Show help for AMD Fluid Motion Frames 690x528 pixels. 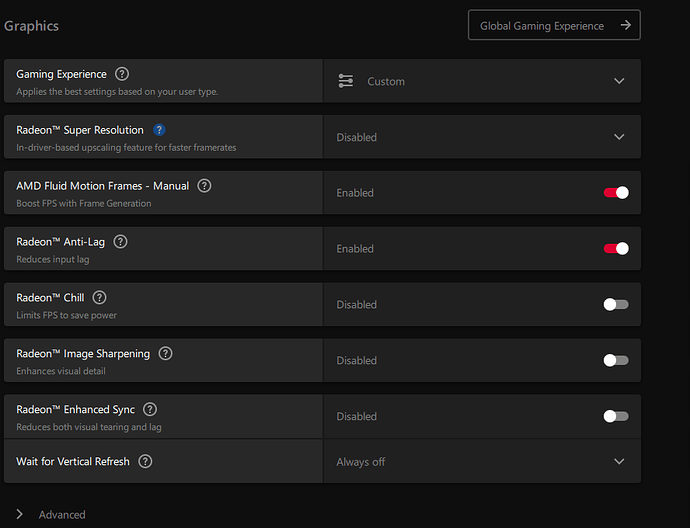[x=204, y=186]
